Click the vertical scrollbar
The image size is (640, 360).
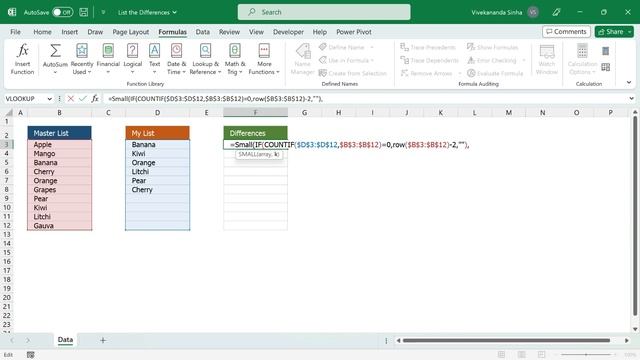pyautogui.click(x=635, y=215)
